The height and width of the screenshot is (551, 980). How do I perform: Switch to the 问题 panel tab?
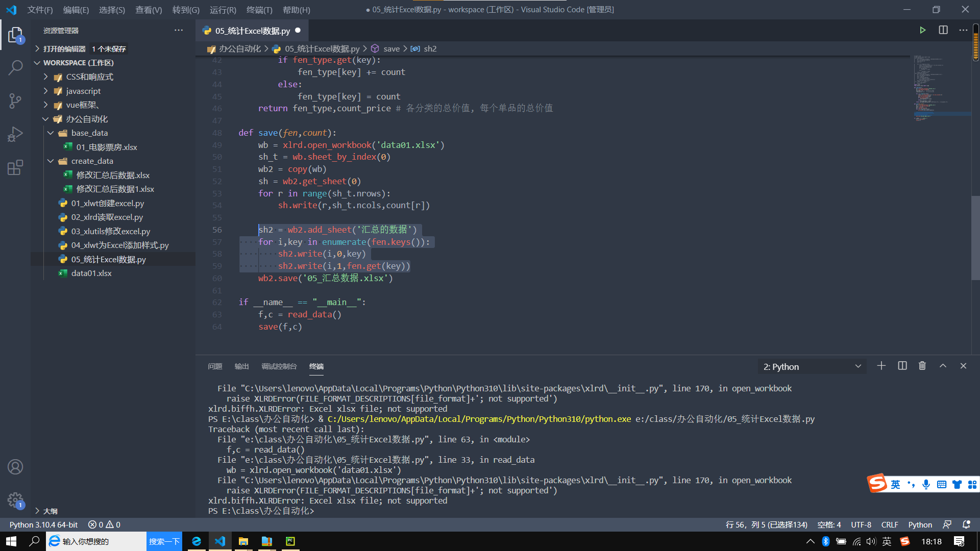pos(215,366)
